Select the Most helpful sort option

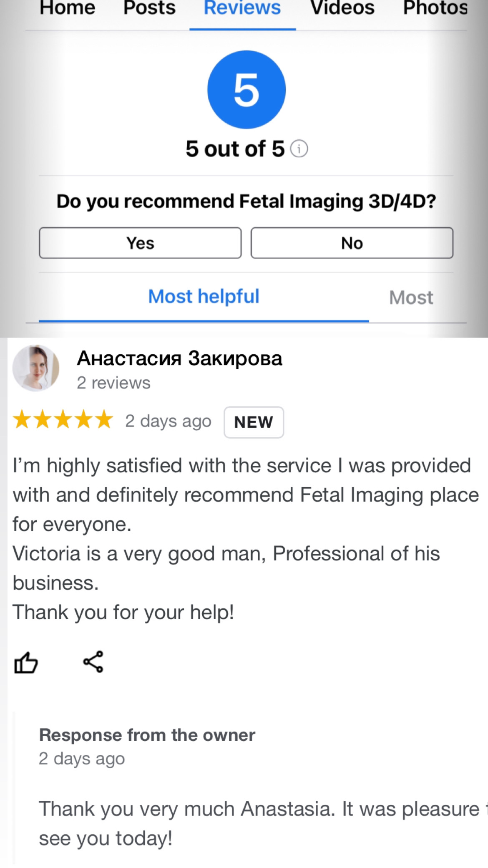point(204,296)
